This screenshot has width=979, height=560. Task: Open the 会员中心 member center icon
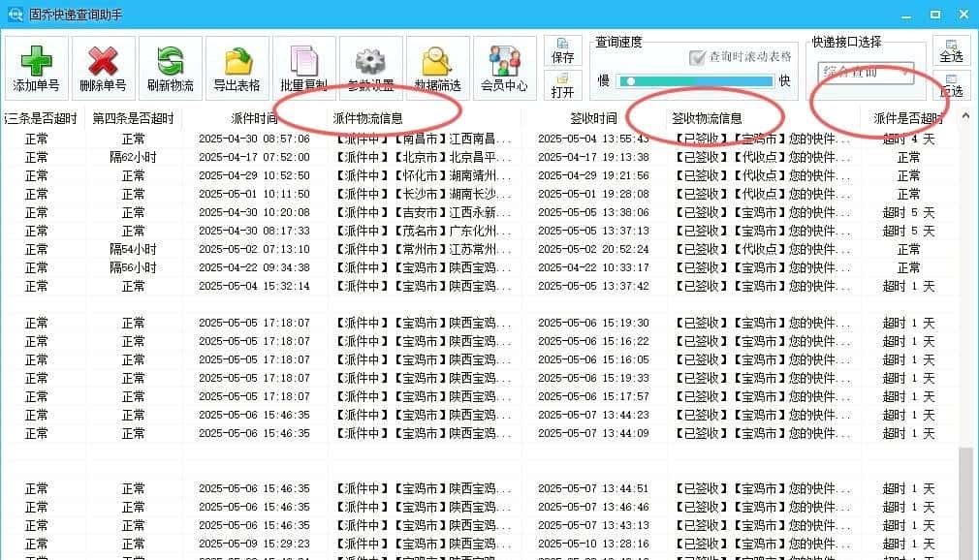pos(504,65)
